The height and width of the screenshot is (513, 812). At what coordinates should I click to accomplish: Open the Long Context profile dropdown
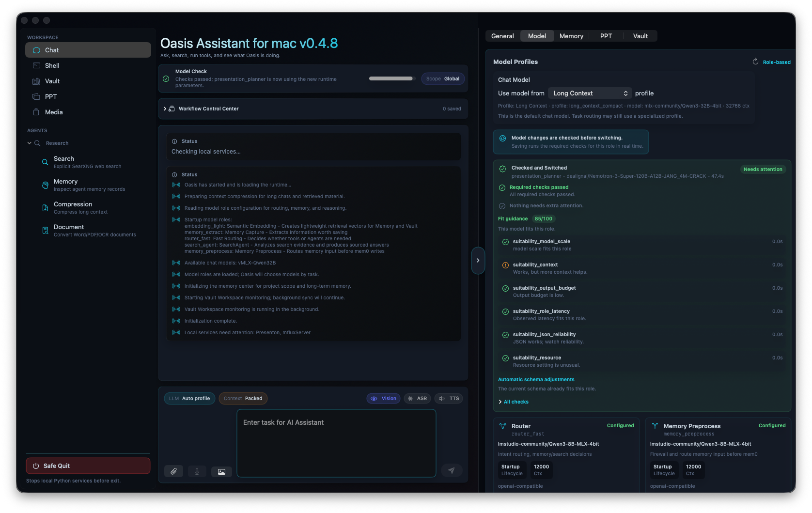[x=590, y=93]
